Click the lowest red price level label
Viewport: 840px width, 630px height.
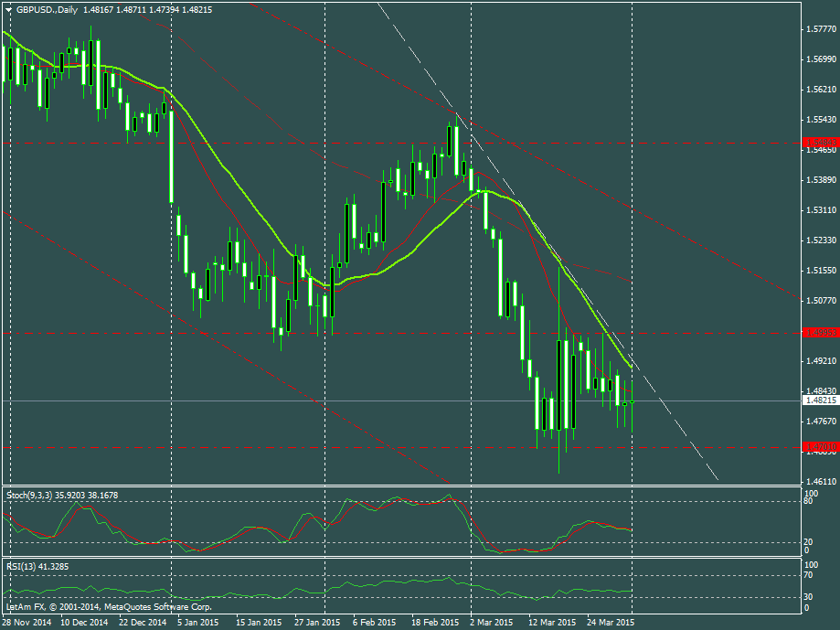(820, 446)
